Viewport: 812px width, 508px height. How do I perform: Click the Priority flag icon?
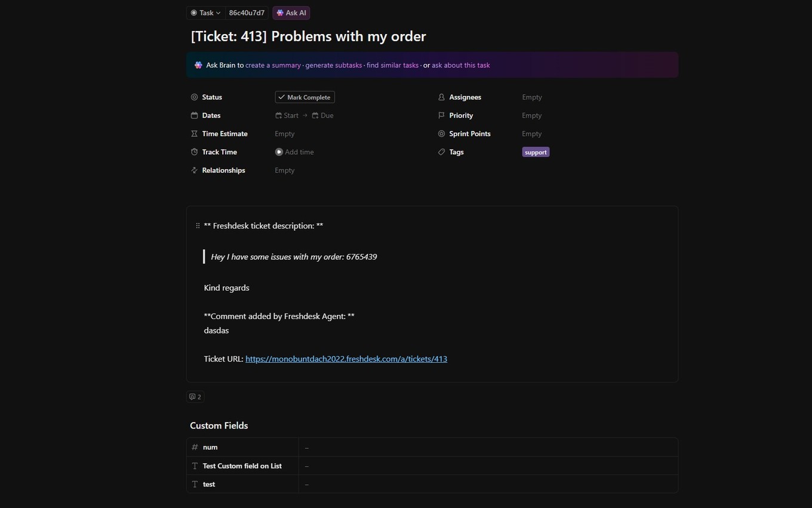coord(442,115)
